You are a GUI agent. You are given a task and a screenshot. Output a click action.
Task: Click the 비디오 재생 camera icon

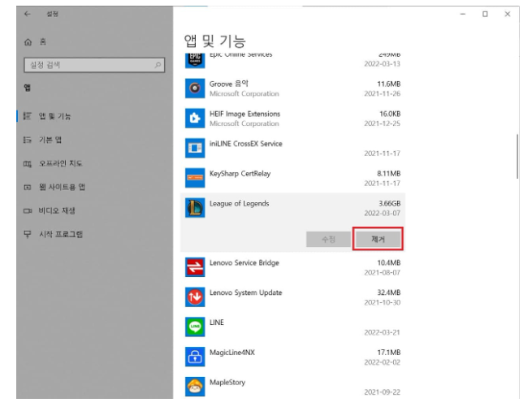tap(28, 210)
